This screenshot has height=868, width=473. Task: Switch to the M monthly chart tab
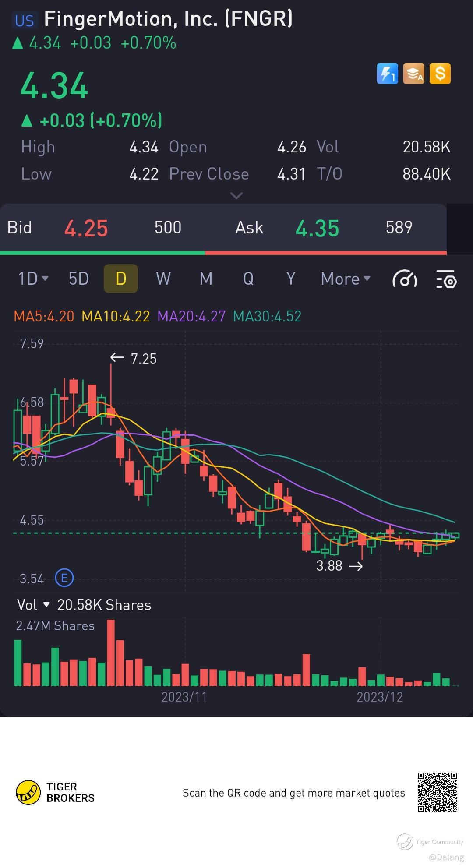tap(206, 279)
